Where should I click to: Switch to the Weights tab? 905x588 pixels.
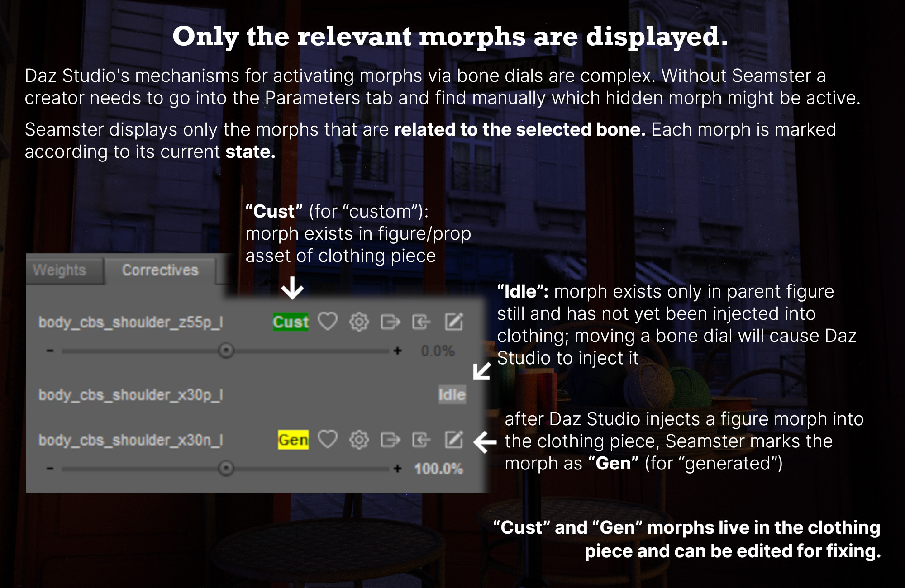[59, 270]
